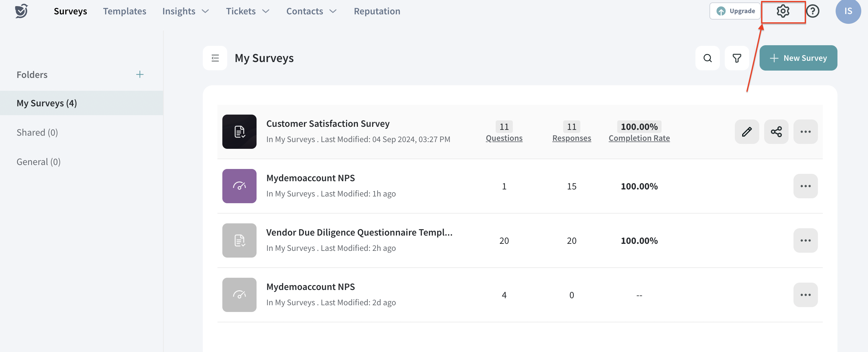
Task: Share the Customer Satisfaction Survey
Action: pyautogui.click(x=776, y=132)
